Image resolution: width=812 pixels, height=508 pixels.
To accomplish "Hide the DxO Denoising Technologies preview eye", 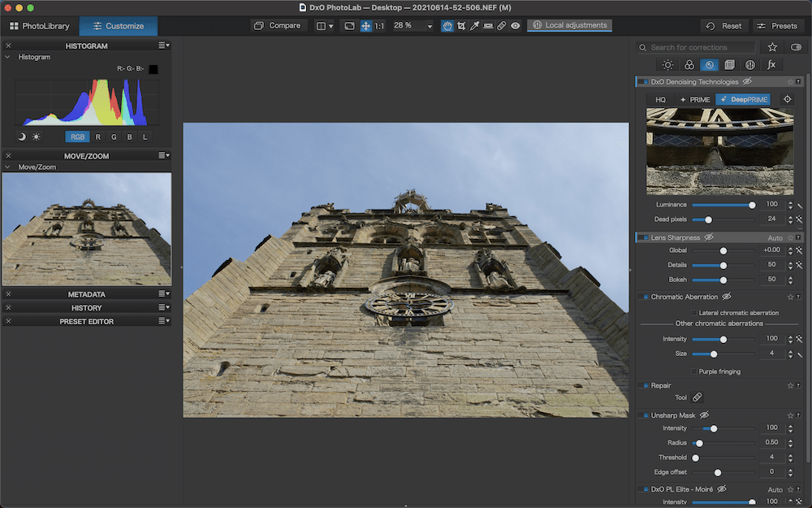I will 747,82.
